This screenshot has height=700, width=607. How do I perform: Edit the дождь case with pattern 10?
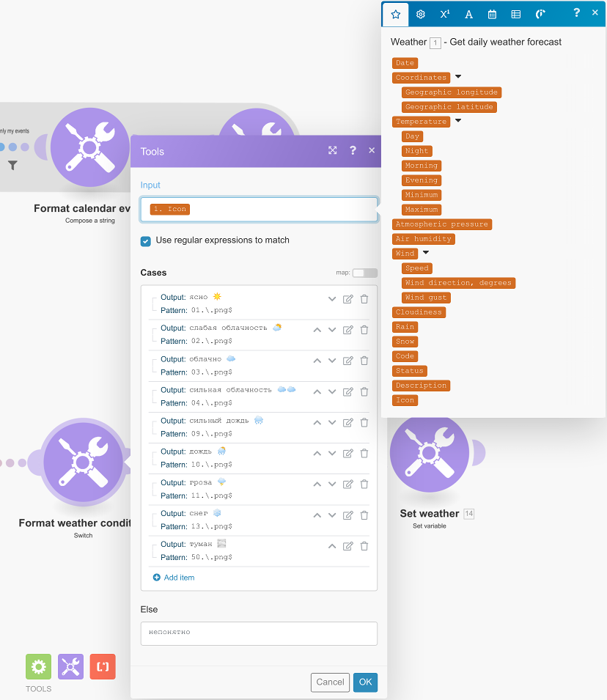pyautogui.click(x=348, y=454)
